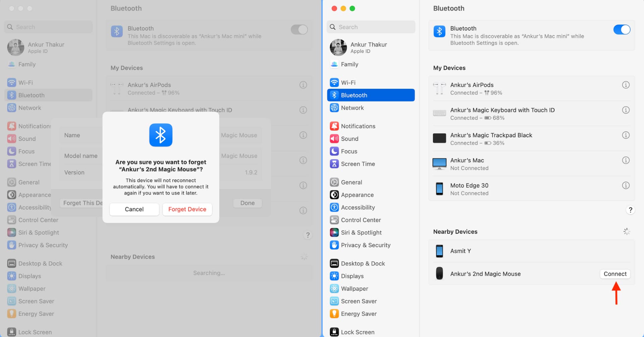Open Notifications in right sidebar

point(371,126)
